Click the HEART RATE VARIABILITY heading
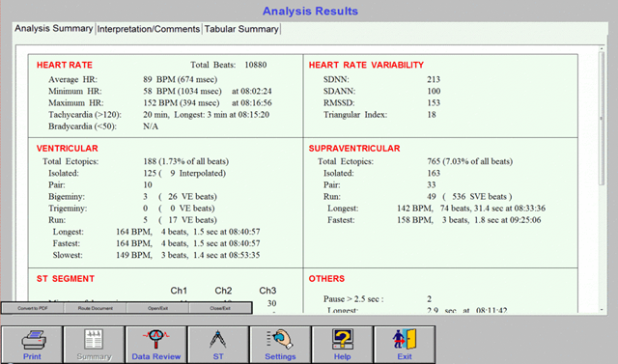This screenshot has width=618, height=364. (366, 65)
